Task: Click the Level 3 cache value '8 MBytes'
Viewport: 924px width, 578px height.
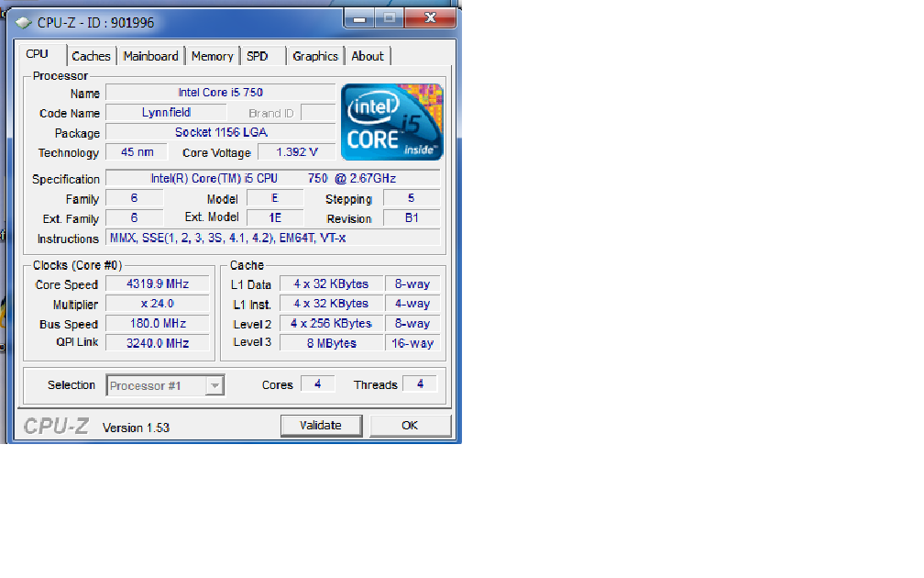Action: 331,343
